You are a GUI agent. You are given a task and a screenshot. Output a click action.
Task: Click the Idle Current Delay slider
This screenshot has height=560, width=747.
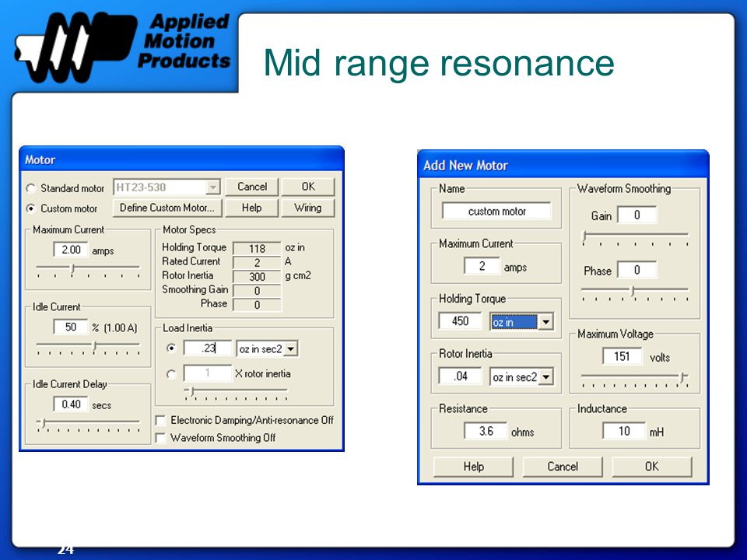click(88, 424)
